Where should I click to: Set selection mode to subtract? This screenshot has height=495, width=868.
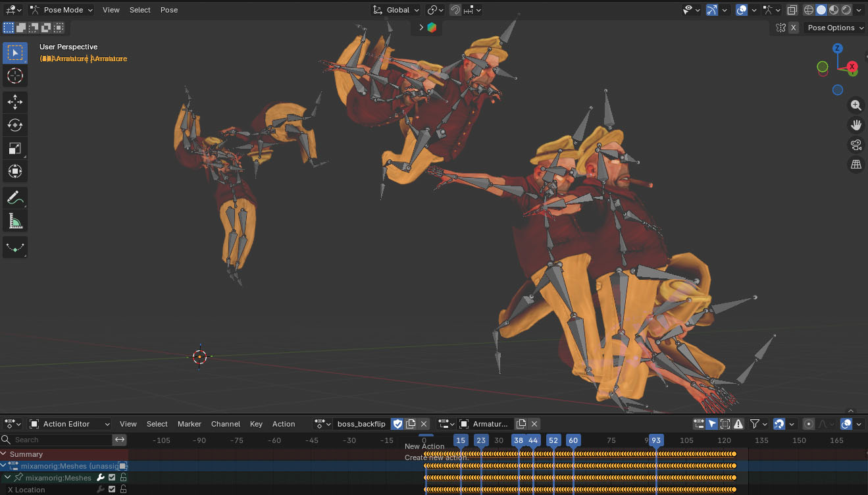click(34, 28)
